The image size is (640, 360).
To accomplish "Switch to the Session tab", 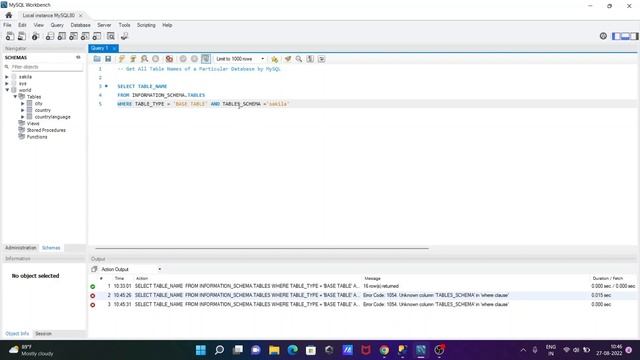I will (43, 333).
